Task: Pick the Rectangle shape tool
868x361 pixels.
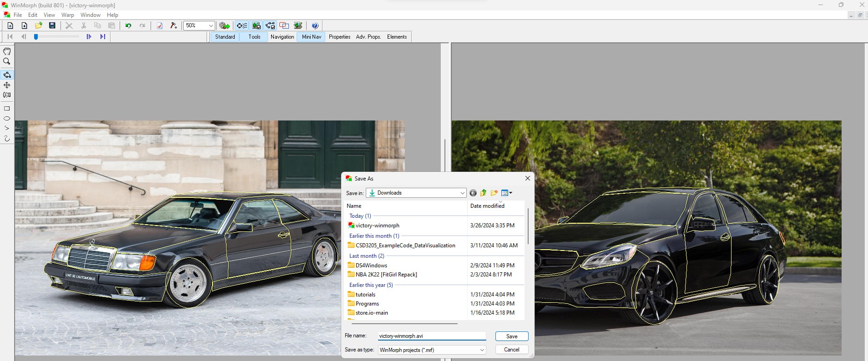Action: click(x=7, y=109)
